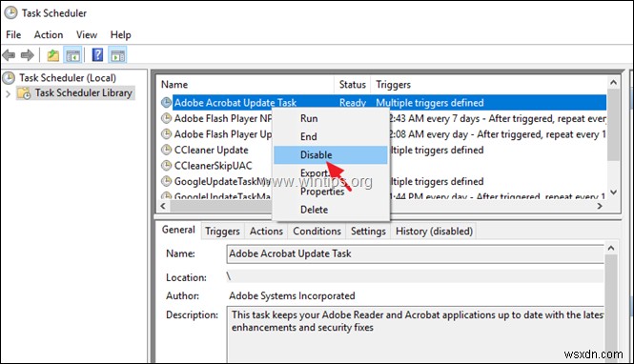Screen dimensions: 634x364
Task: Select the CCleanerSkipUAC task row
Action: coord(383,166)
